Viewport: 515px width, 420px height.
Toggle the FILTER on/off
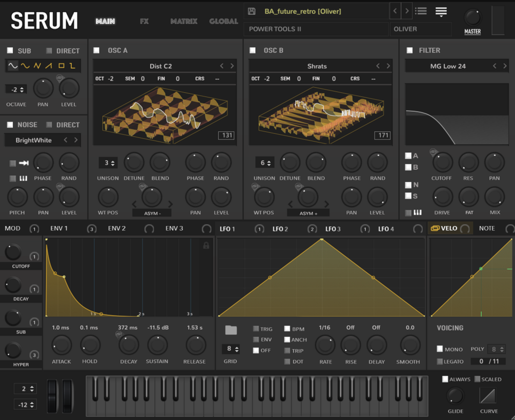[x=409, y=50]
